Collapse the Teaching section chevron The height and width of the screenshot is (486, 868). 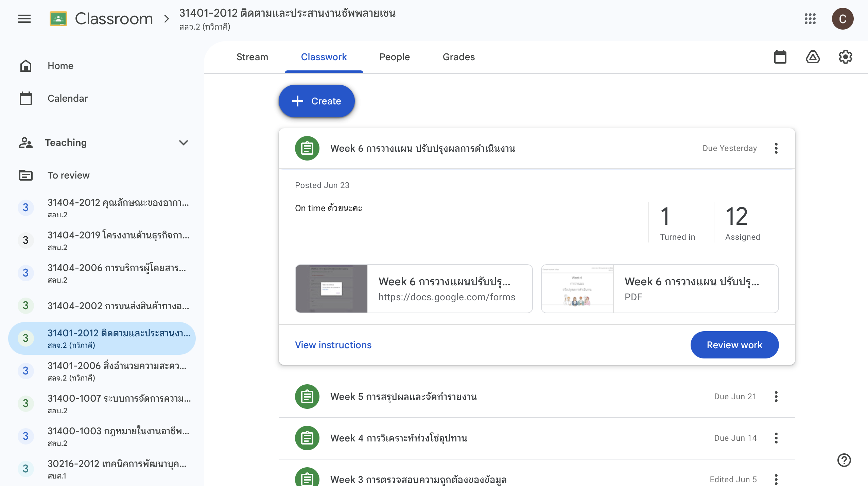click(184, 143)
